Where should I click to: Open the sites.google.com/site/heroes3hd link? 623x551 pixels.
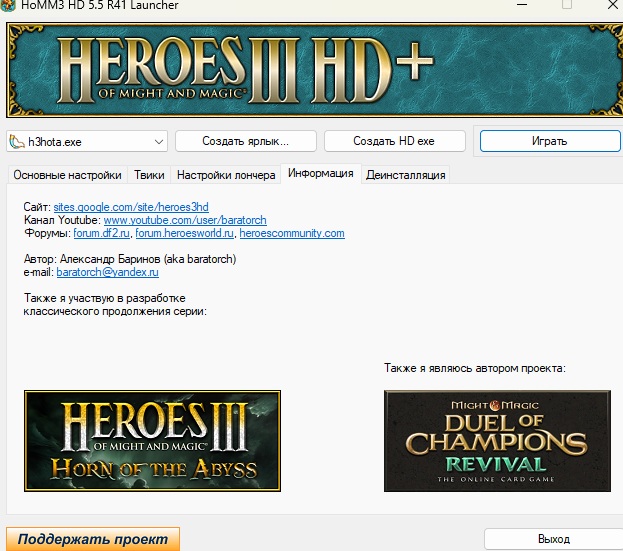click(x=131, y=207)
